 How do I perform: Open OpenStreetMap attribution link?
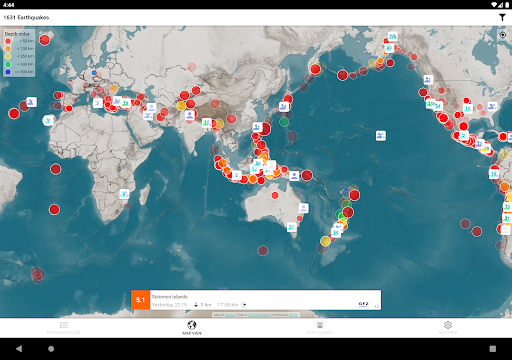tap(259, 315)
